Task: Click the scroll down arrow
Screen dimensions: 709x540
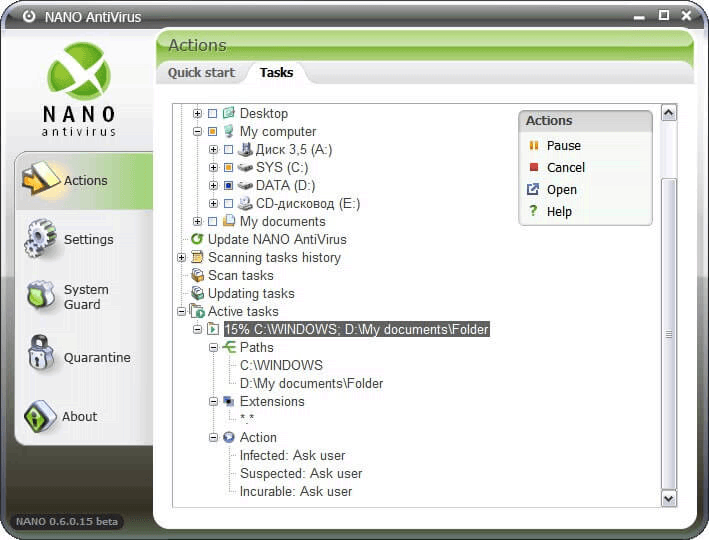Action: 669,498
